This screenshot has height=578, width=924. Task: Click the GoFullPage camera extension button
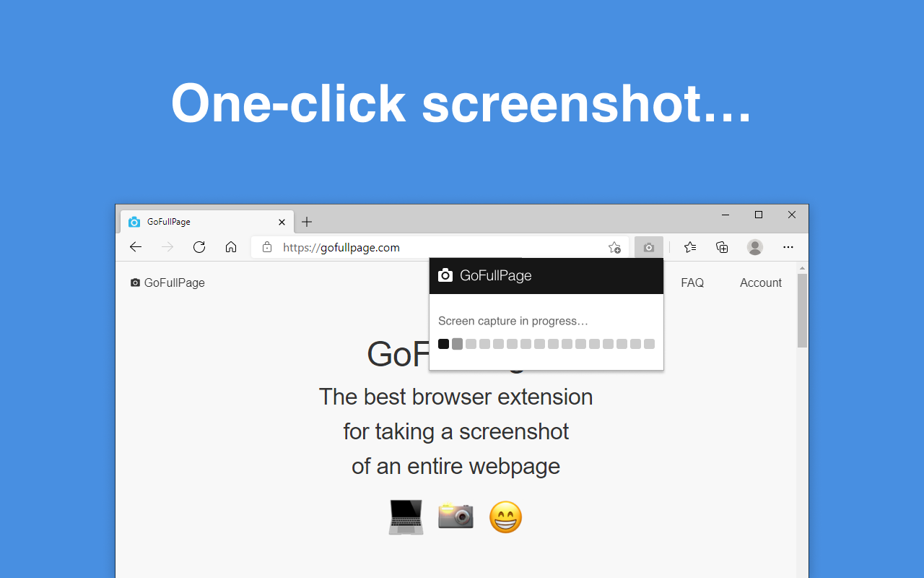pyautogui.click(x=649, y=247)
